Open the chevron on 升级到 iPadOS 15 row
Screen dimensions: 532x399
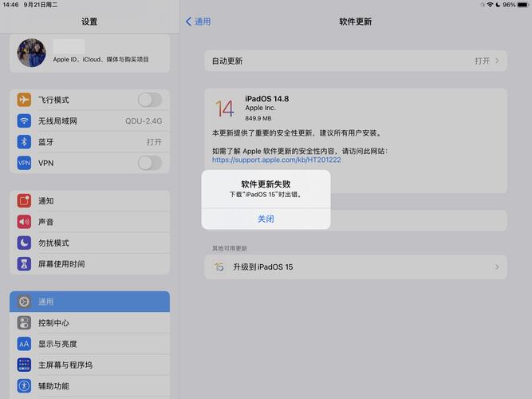point(497,267)
